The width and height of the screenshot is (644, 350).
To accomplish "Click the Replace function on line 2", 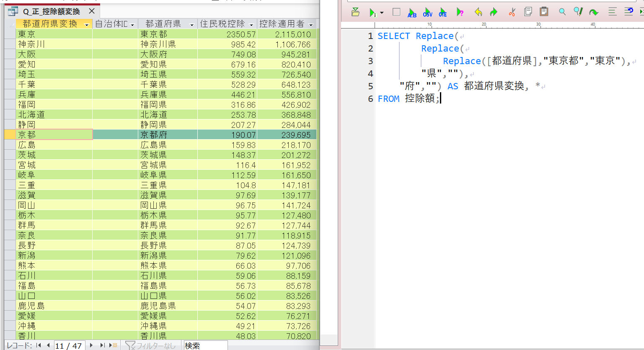I will (440, 49).
